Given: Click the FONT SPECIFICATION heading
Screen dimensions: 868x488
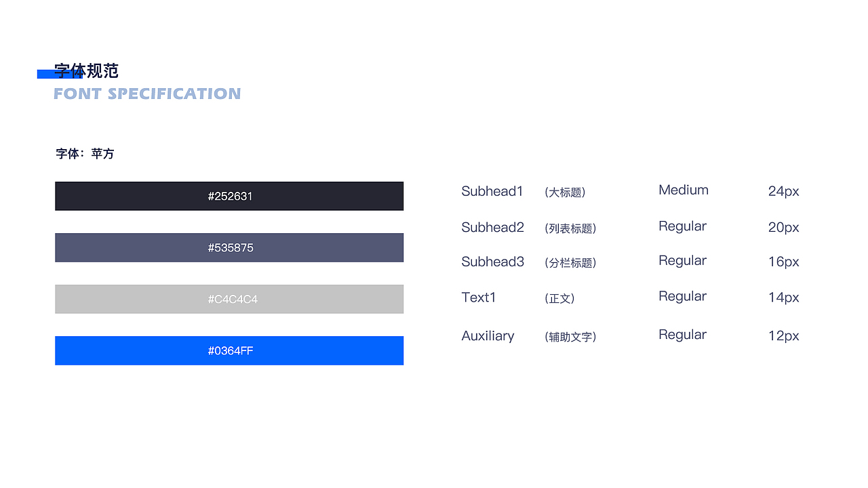Looking at the screenshot, I should coord(147,94).
